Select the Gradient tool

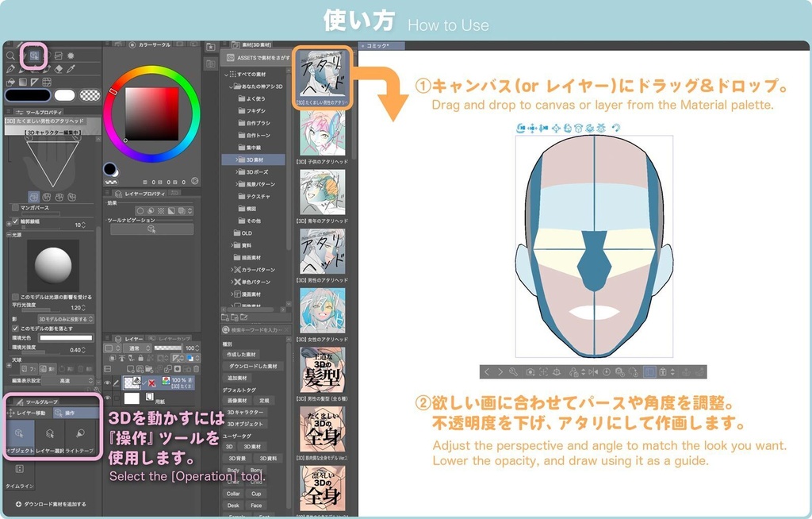pyautogui.click(x=23, y=82)
